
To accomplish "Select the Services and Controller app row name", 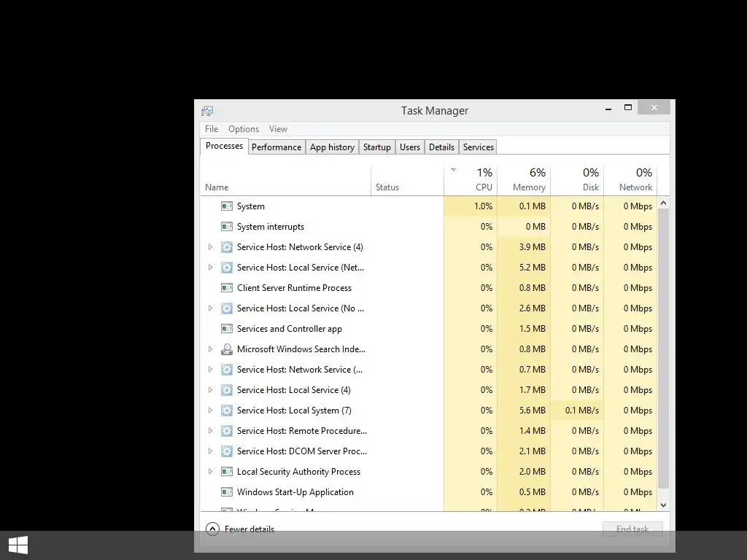I will click(x=289, y=329).
